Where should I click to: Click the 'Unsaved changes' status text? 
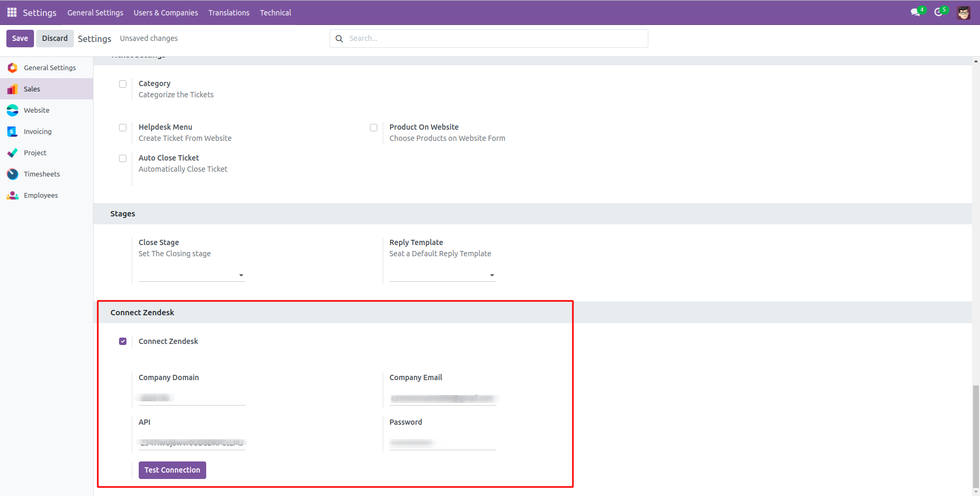click(x=149, y=38)
